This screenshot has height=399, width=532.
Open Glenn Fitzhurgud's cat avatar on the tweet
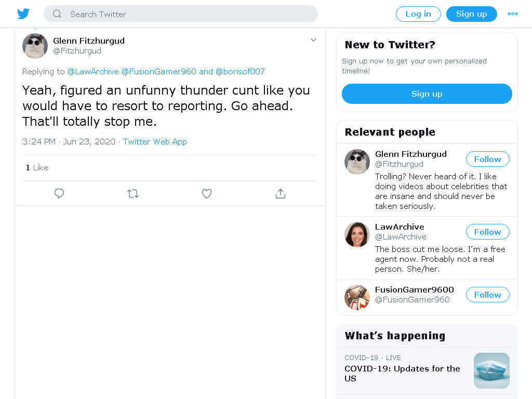[35, 46]
